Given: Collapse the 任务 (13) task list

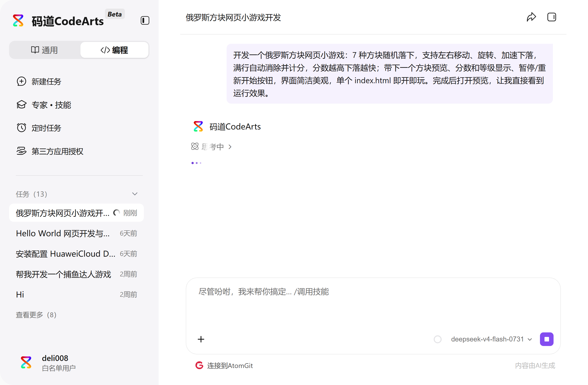Looking at the screenshot, I should pyautogui.click(x=135, y=194).
